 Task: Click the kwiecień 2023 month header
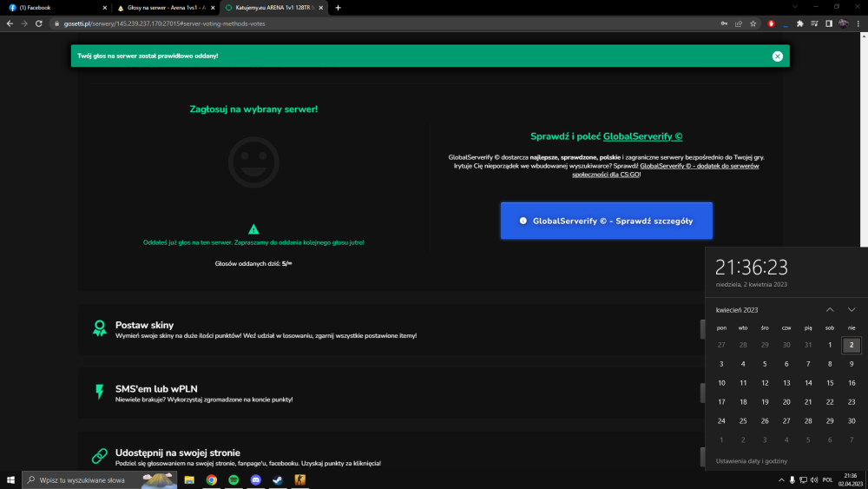737,310
